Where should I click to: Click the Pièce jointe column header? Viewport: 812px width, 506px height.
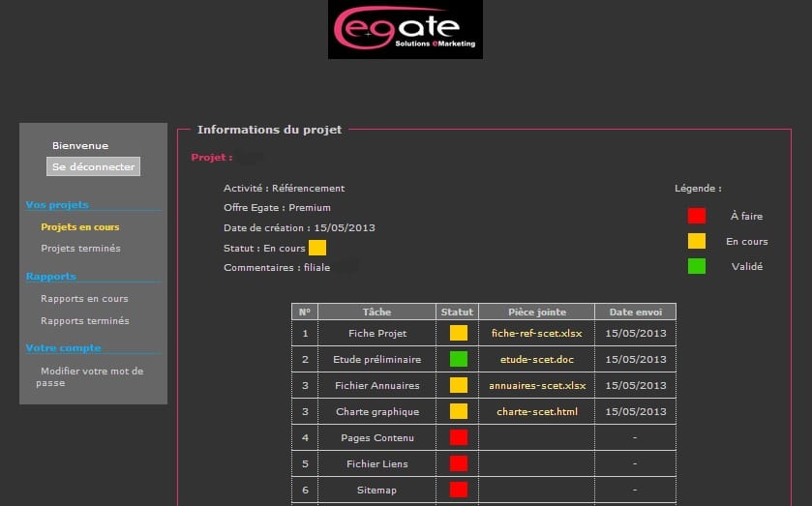coord(537,312)
